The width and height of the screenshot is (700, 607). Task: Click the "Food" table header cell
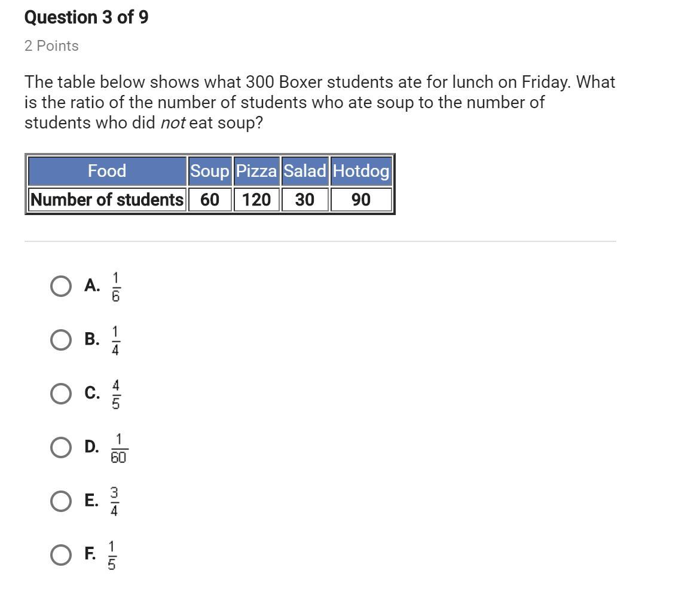click(107, 171)
